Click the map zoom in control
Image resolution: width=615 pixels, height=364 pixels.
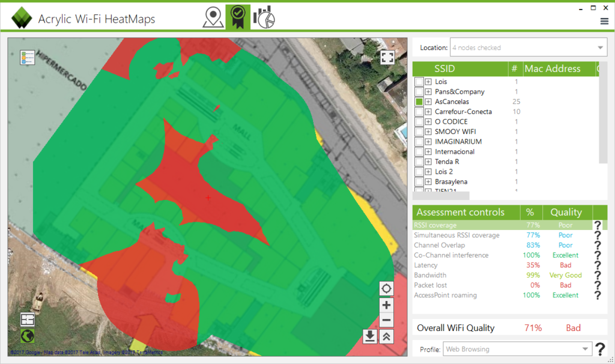[386, 305]
